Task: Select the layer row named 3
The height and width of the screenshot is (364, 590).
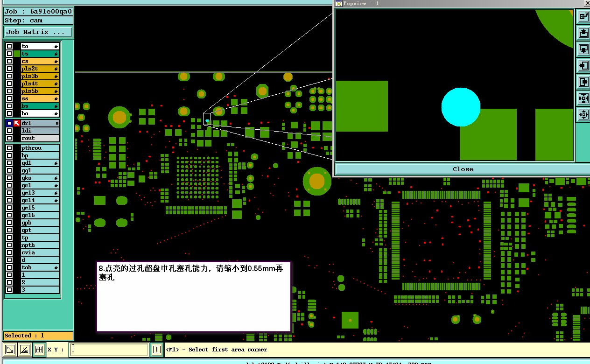Action: tap(40, 290)
